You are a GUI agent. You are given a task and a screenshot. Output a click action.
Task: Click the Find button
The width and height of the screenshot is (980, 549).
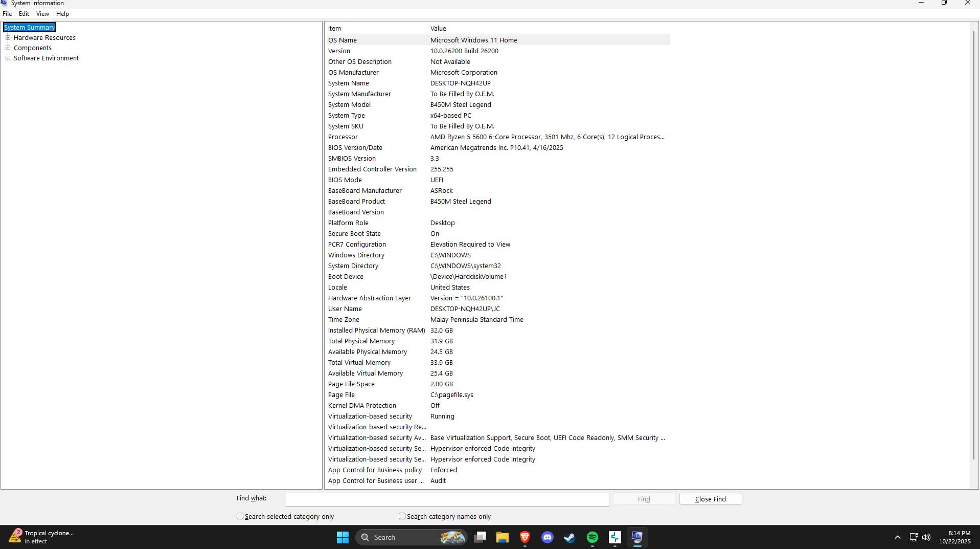click(x=644, y=499)
